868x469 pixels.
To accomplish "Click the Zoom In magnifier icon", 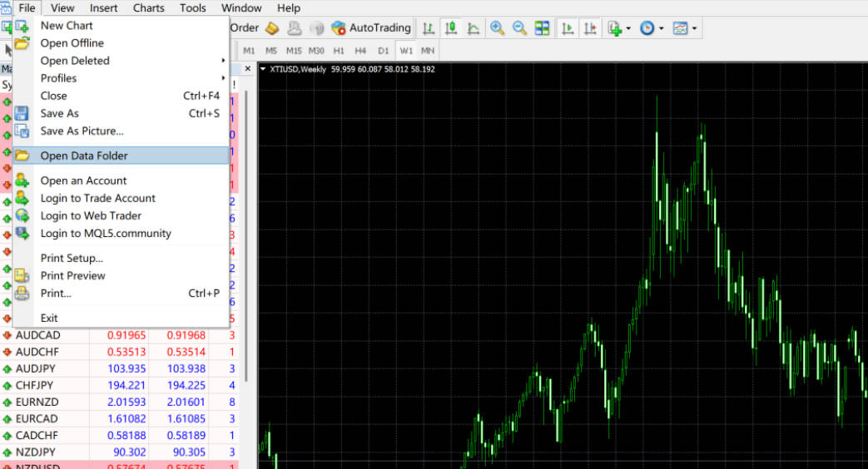I will pos(498,28).
